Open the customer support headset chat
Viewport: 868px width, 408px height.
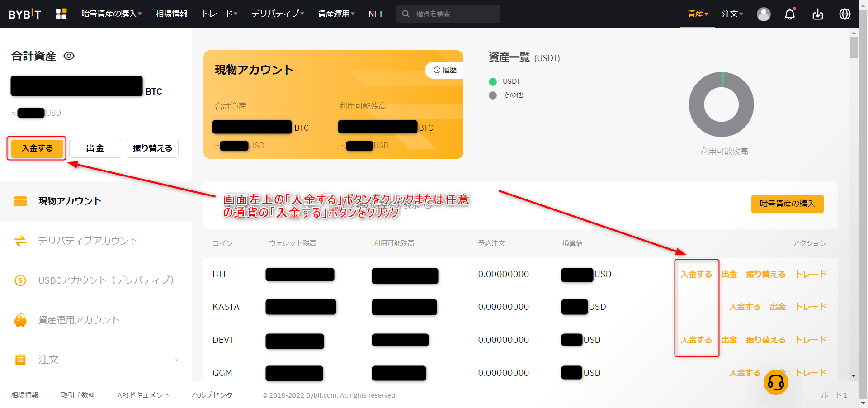tap(776, 383)
